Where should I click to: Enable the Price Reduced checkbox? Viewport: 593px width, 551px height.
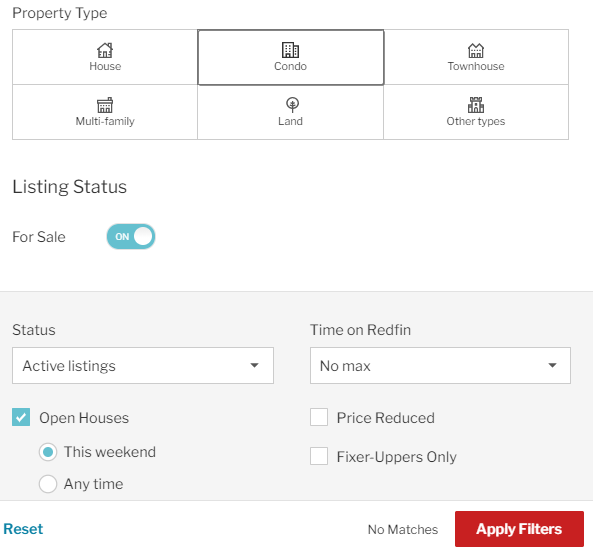point(319,417)
